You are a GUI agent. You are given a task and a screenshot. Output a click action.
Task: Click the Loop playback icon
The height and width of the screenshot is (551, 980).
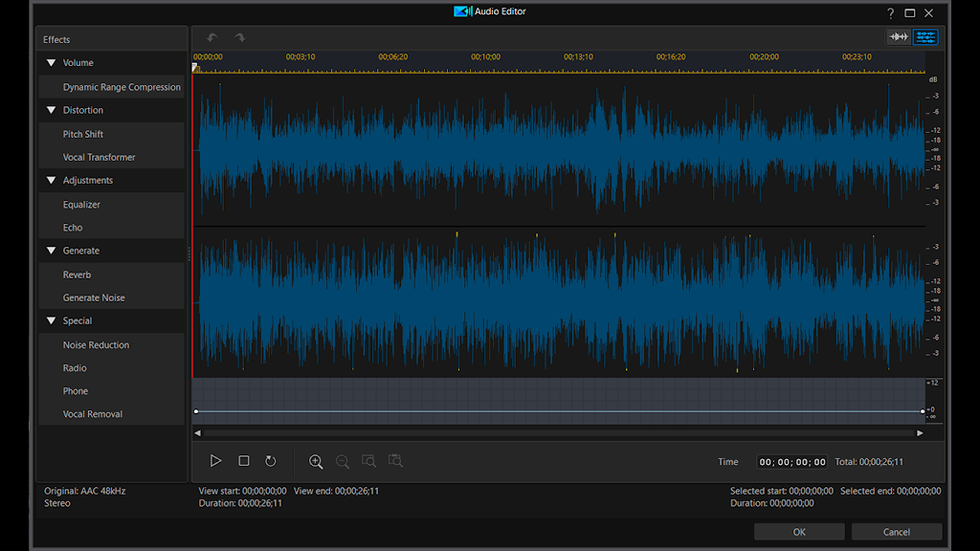pyautogui.click(x=270, y=461)
